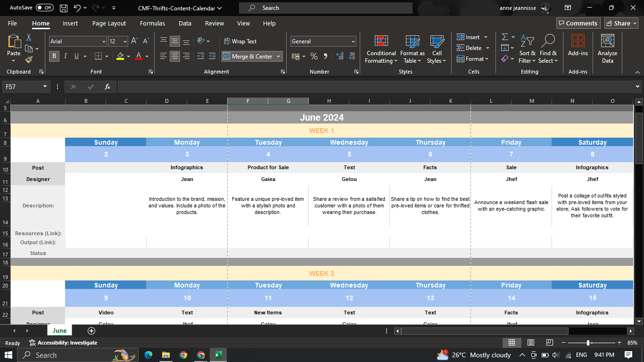Switch to the Review tab
The height and width of the screenshot is (362, 644).
pos(215,23)
